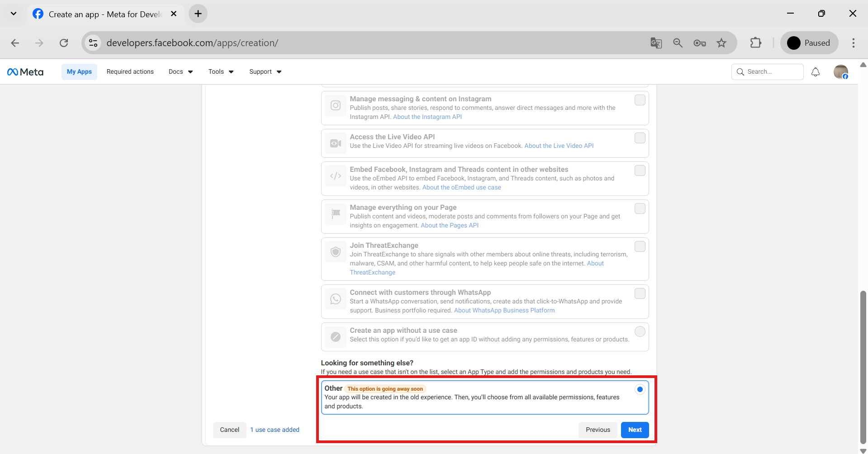Check Join ThreatExchange use case
868x454 pixels.
pos(640,246)
